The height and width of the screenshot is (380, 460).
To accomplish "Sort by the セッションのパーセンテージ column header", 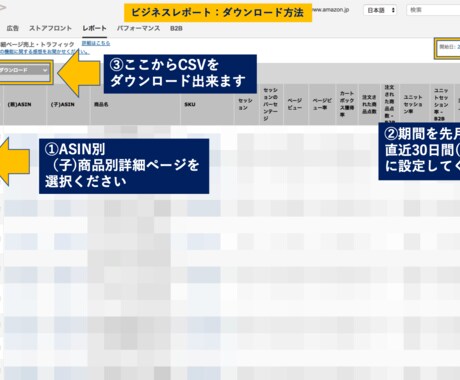I will (x=271, y=104).
